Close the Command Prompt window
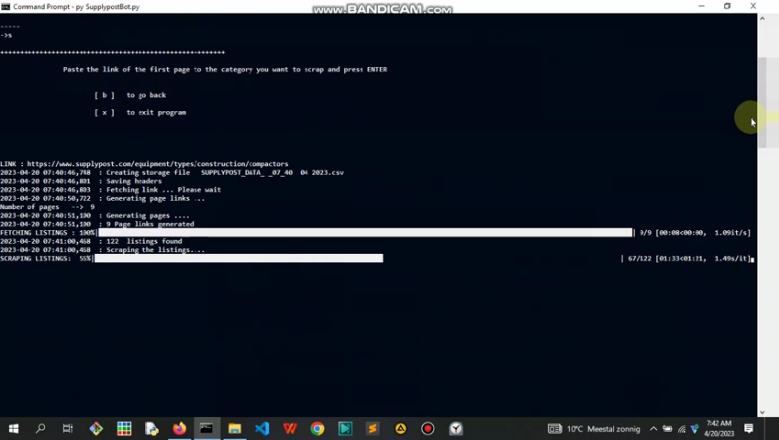Viewport: 779px width, 440px height. tap(753, 6)
